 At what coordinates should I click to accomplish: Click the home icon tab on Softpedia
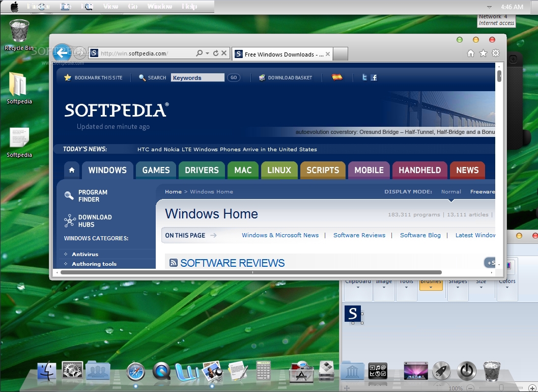[72, 170]
